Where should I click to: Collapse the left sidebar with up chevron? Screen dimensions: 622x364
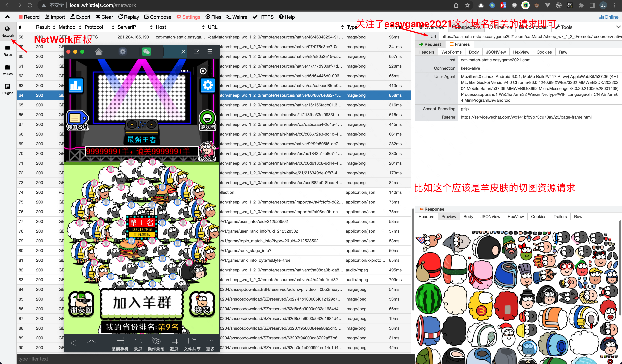tap(7, 17)
